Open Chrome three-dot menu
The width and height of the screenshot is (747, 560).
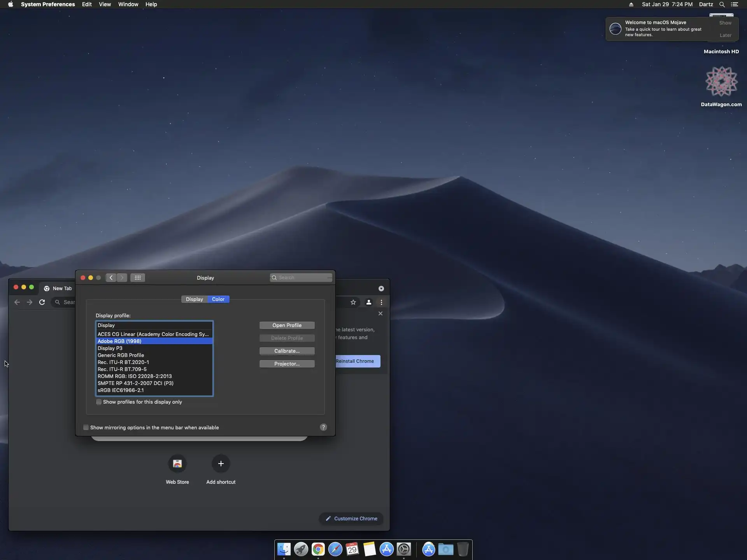click(x=381, y=302)
